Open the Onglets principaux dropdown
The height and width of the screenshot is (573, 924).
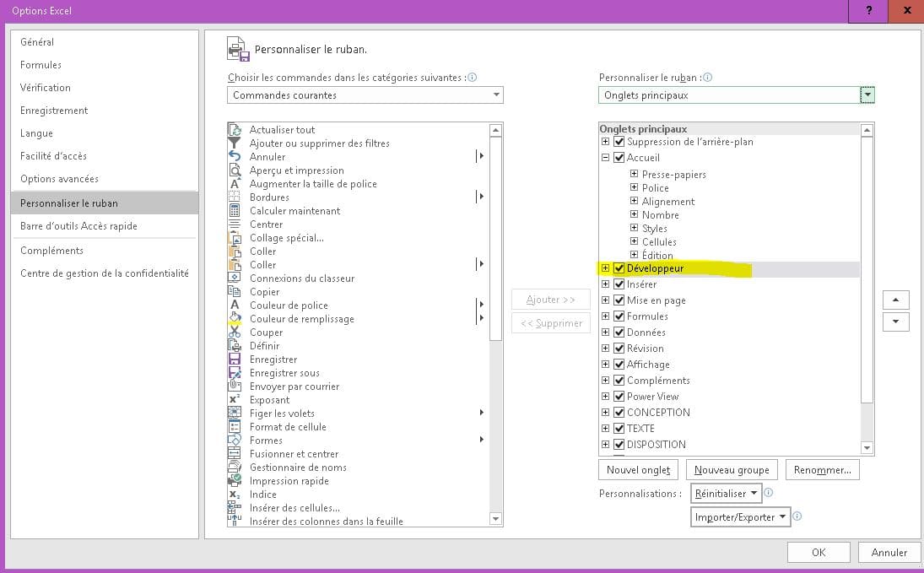pos(736,95)
